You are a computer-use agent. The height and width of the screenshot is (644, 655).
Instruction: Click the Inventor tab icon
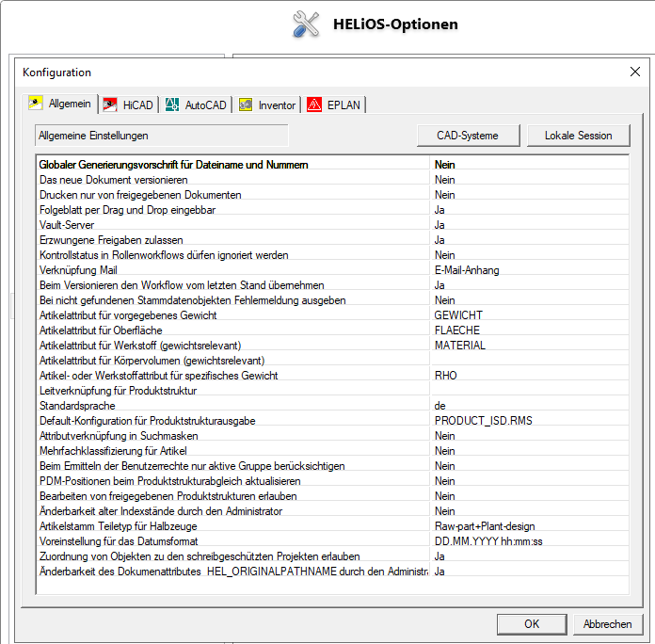point(246,105)
